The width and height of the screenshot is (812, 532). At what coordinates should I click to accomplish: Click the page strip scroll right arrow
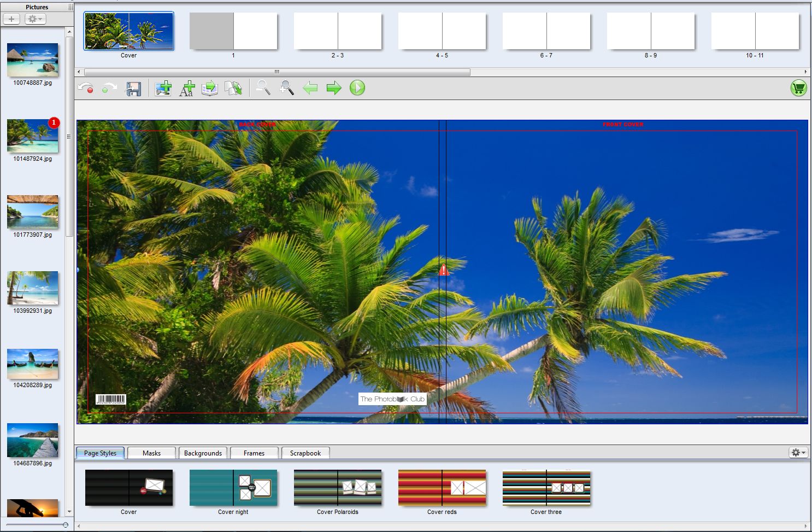805,72
